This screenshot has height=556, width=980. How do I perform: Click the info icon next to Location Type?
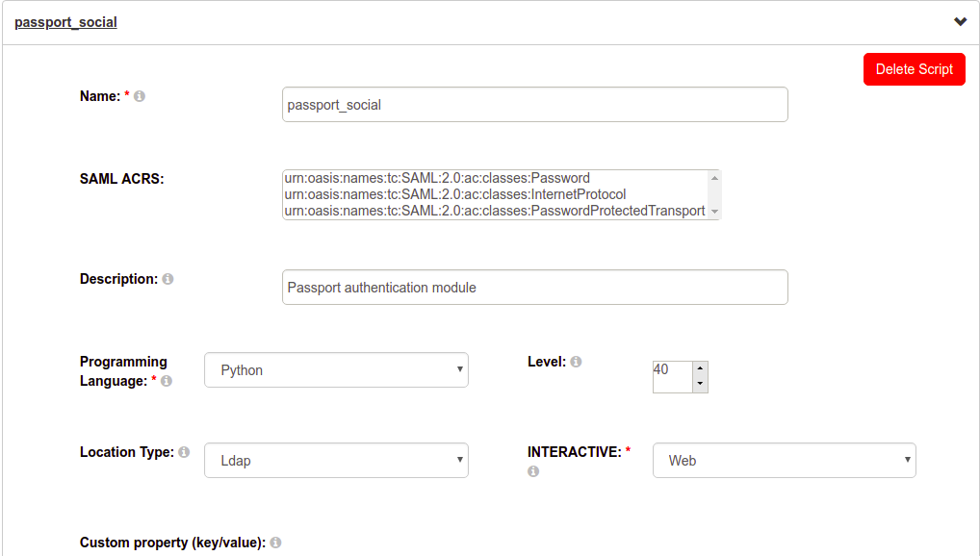click(x=183, y=451)
